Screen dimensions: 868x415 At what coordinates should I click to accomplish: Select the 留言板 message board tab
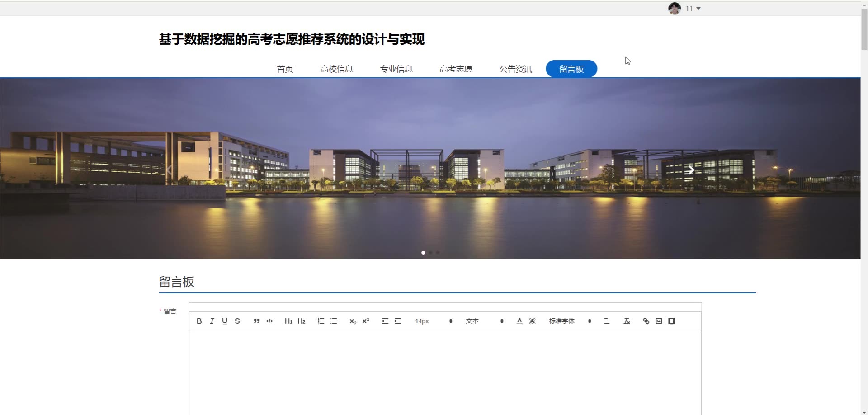(x=571, y=69)
